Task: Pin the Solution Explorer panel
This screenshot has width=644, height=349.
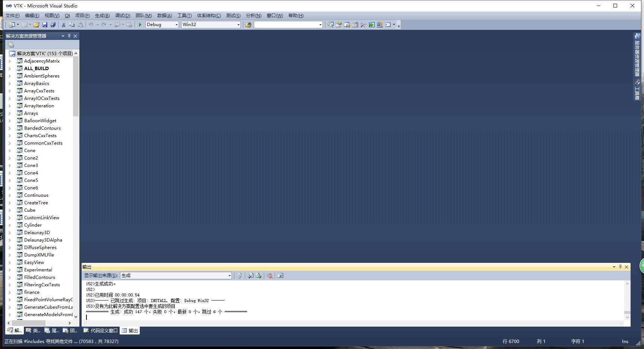Action: point(69,36)
